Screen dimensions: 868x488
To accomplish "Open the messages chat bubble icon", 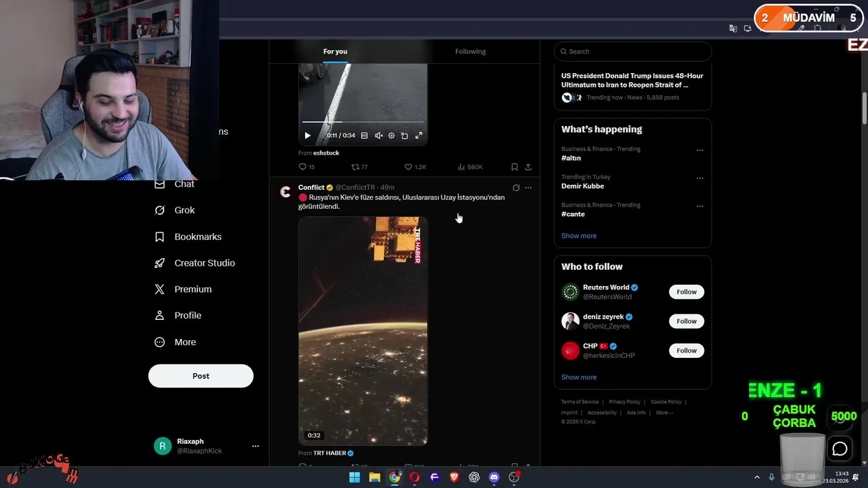I will coord(840,449).
